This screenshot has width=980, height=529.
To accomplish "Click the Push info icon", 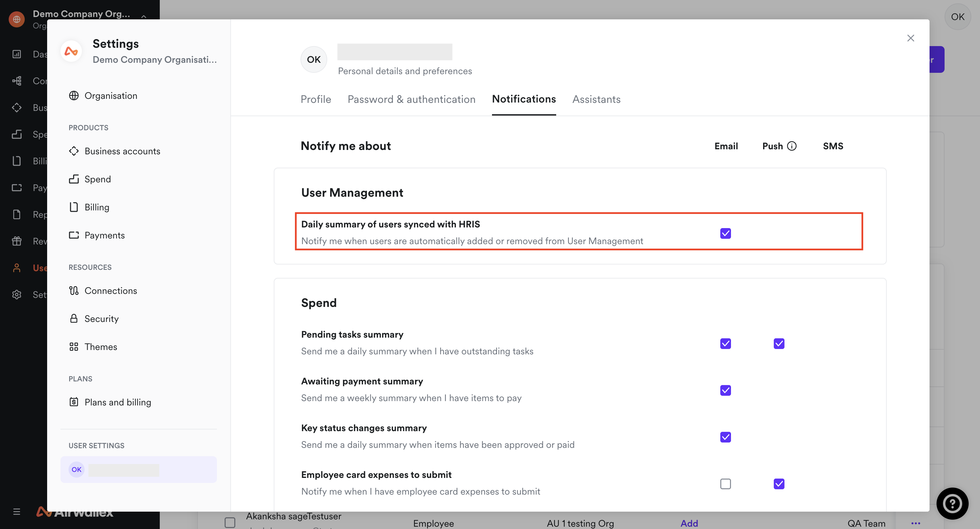I will 792,146.
